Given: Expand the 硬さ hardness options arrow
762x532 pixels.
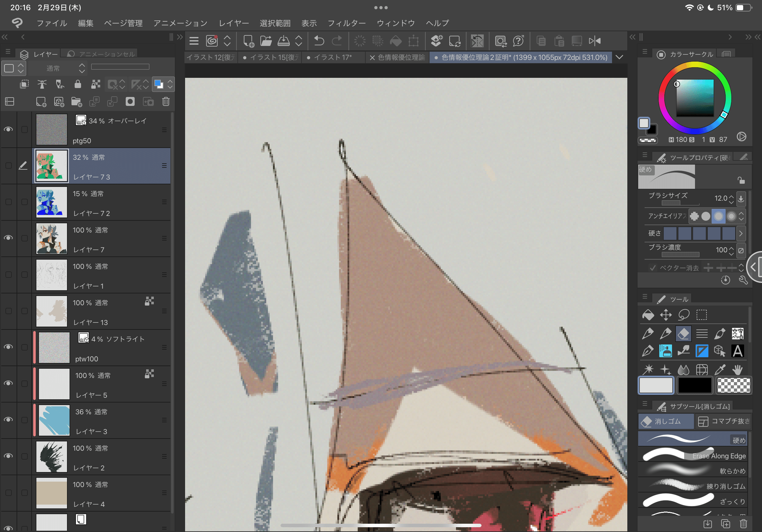Looking at the screenshot, I should click(740, 233).
